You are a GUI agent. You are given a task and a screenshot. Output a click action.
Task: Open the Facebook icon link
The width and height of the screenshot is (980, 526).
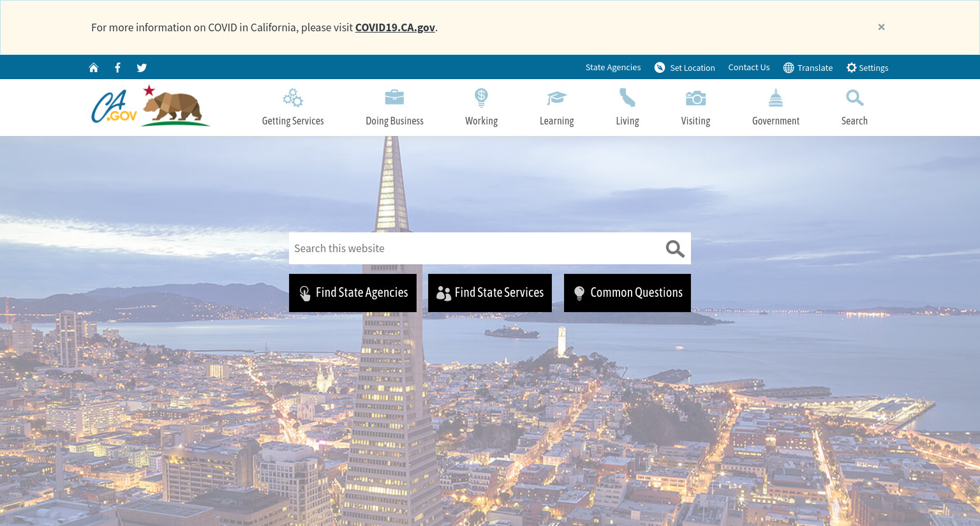point(117,68)
